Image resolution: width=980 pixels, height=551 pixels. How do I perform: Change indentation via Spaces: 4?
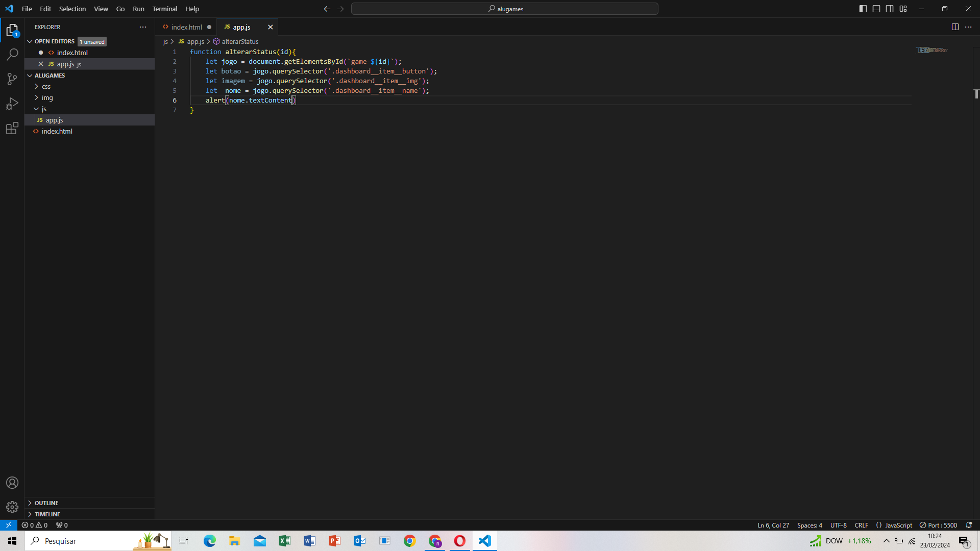click(x=810, y=525)
